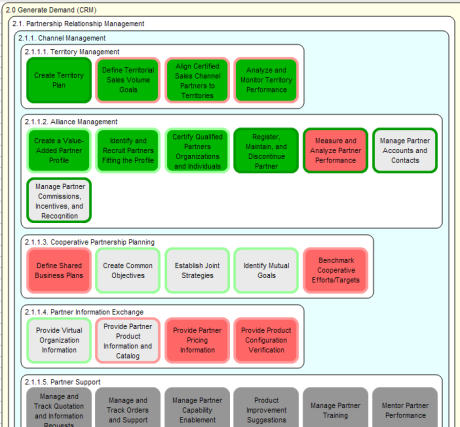Click 2.1.1.4. Partner Information Exchange label

(x=84, y=312)
